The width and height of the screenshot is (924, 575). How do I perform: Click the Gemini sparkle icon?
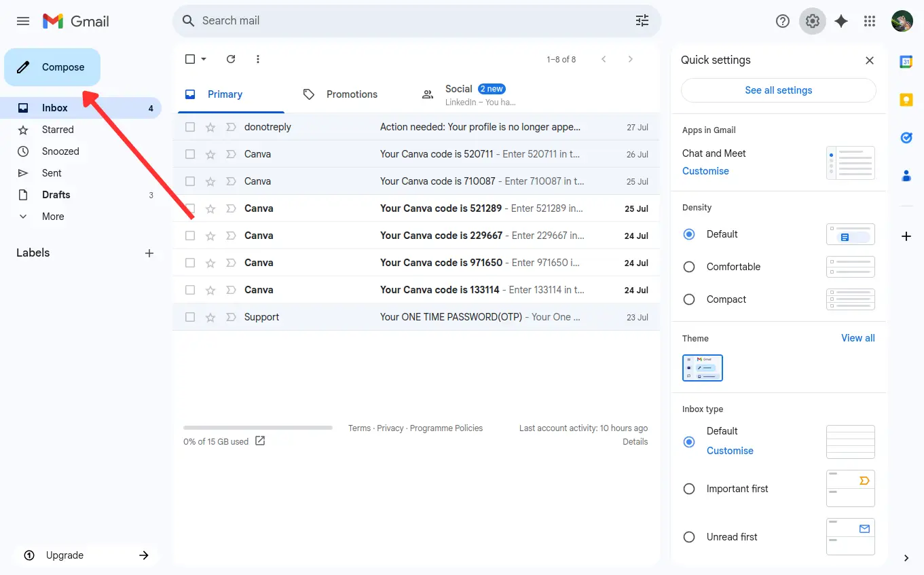(x=841, y=21)
